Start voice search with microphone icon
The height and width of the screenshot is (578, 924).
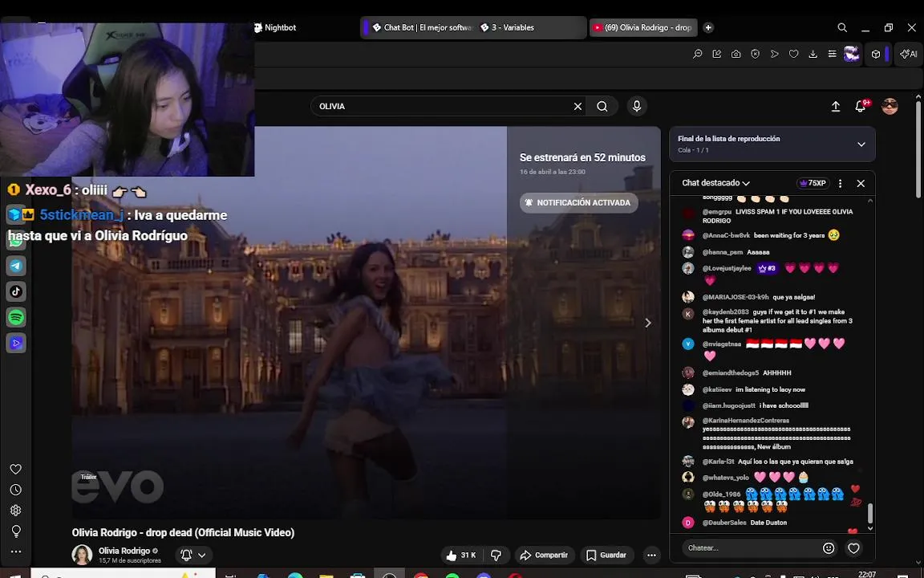636,106
